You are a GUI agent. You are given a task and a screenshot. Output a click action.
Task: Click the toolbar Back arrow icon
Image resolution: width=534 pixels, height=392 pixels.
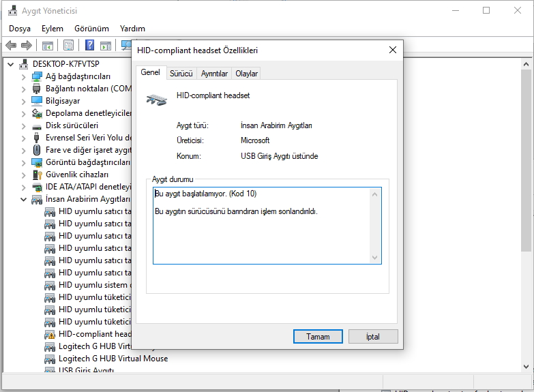[11, 46]
